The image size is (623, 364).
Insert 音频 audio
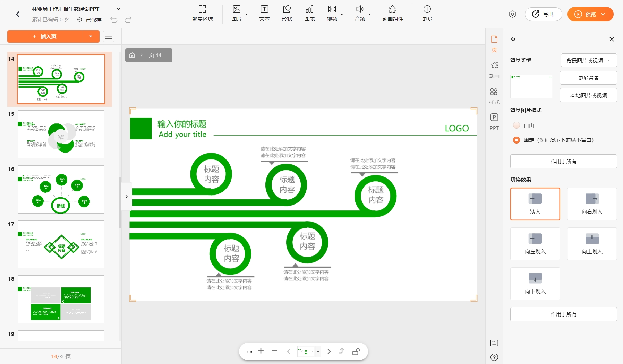tap(360, 14)
